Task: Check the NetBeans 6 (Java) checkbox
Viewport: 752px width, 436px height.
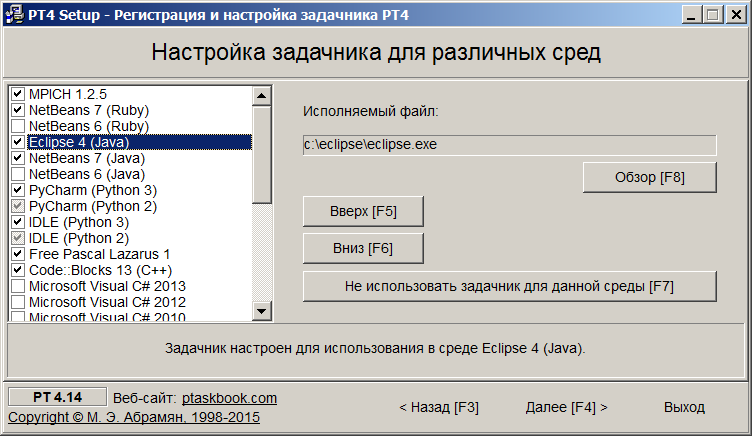Action: coord(18,174)
